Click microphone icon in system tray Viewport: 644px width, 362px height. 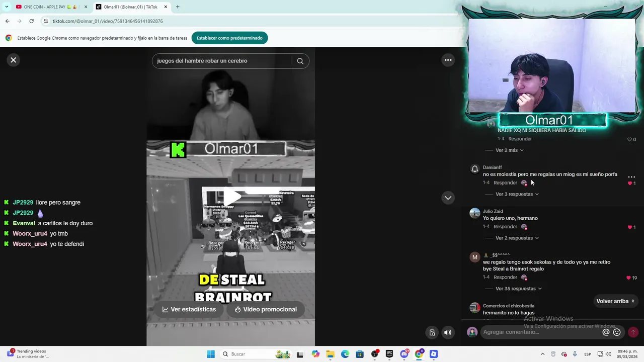(x=575, y=354)
